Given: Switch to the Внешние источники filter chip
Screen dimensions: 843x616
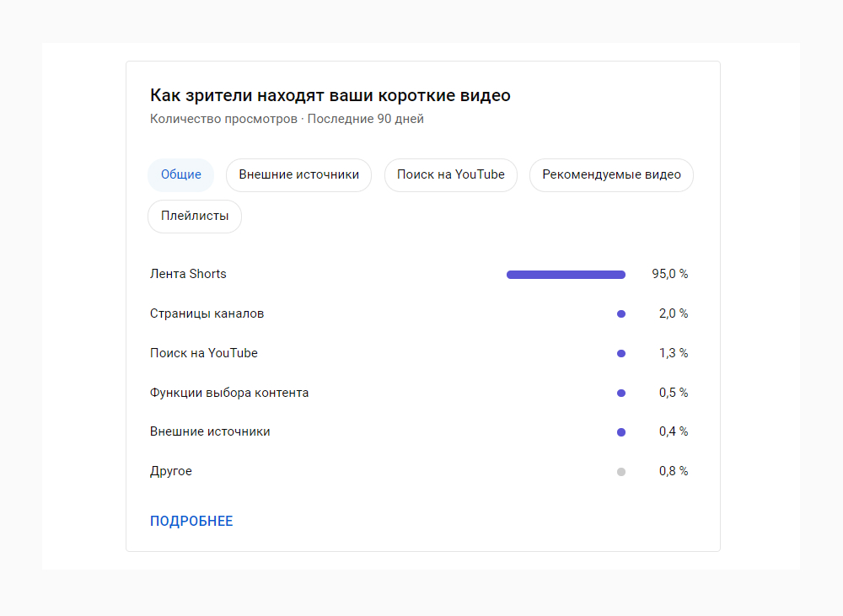Looking at the screenshot, I should [x=298, y=175].
